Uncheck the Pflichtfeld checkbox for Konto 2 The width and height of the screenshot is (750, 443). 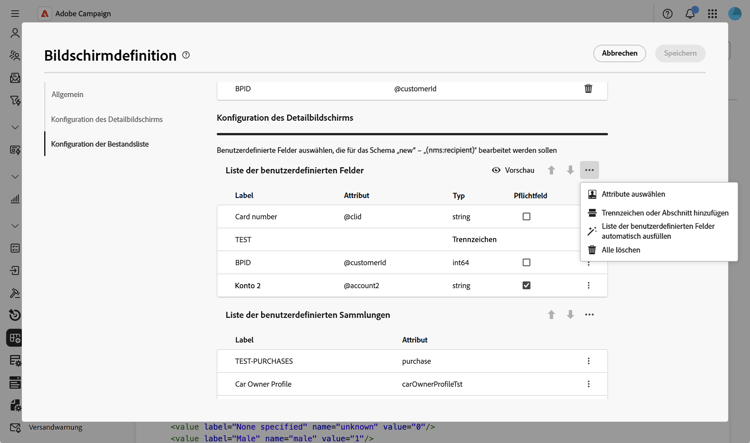[526, 286]
